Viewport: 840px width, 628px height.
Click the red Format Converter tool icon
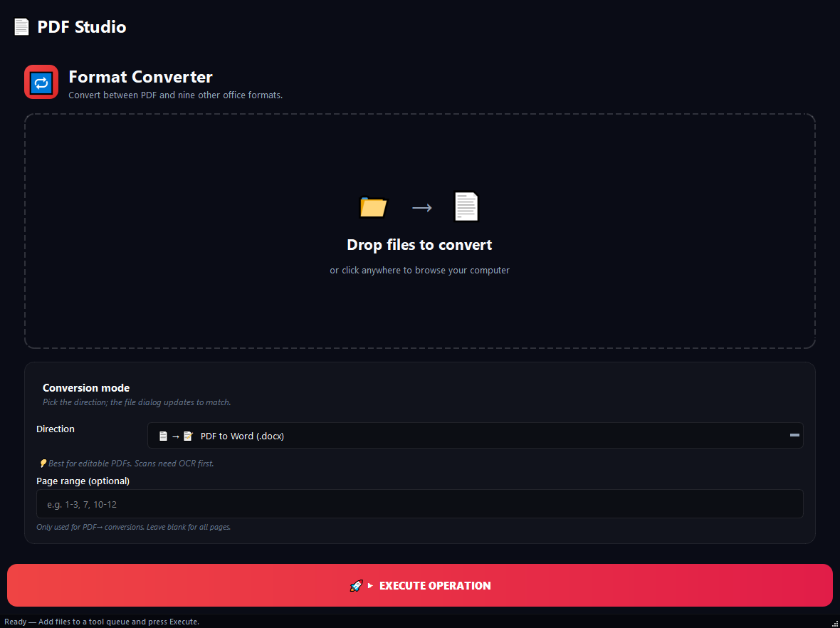pos(41,82)
